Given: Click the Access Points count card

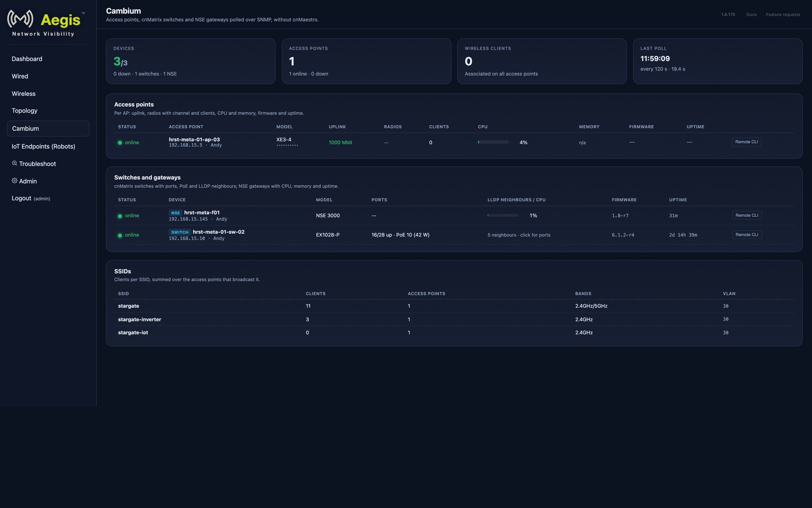Looking at the screenshot, I should (x=366, y=61).
